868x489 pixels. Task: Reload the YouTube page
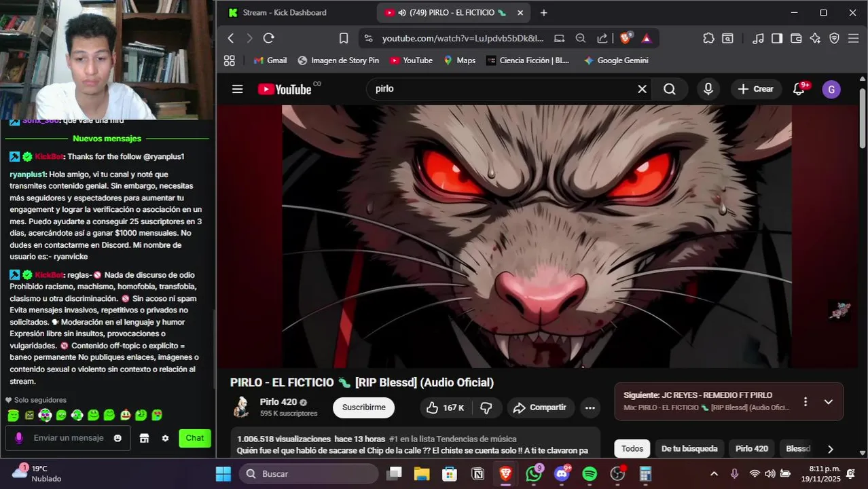click(x=268, y=39)
